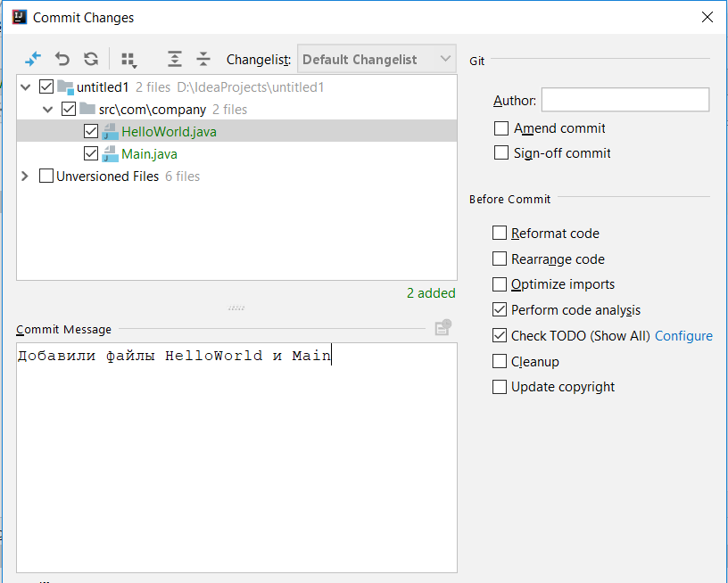728x583 pixels.
Task: Disable Perform code analysis
Action: (500, 310)
